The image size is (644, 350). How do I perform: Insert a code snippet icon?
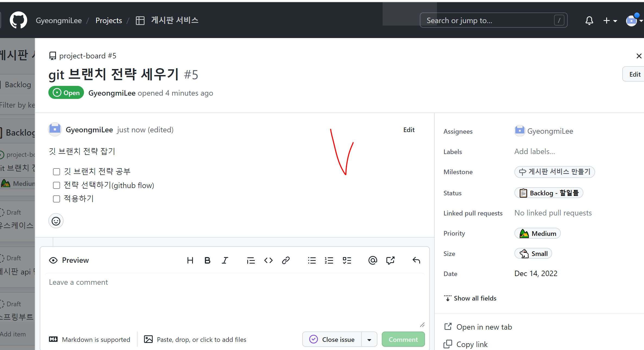coord(268,260)
